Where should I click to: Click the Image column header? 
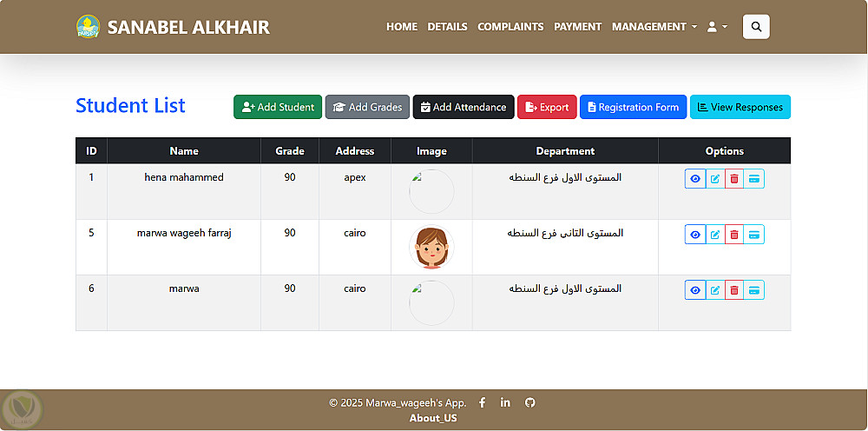point(431,150)
